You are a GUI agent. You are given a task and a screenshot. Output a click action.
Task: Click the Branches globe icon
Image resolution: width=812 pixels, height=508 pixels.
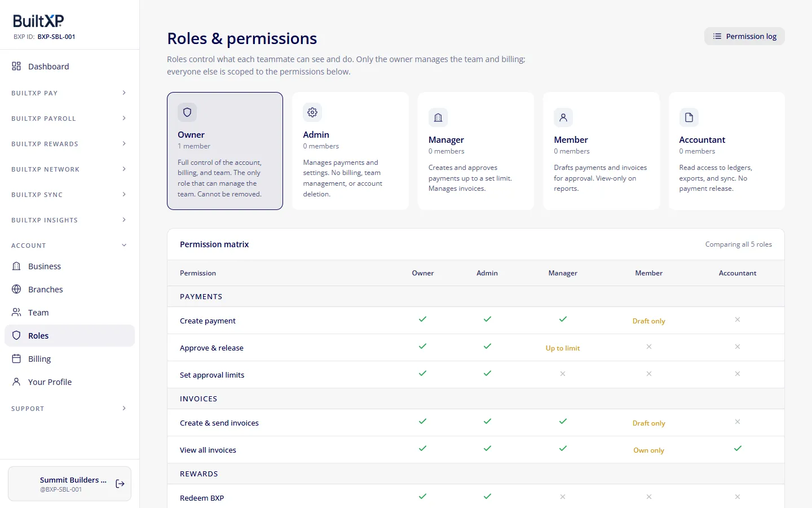click(16, 289)
